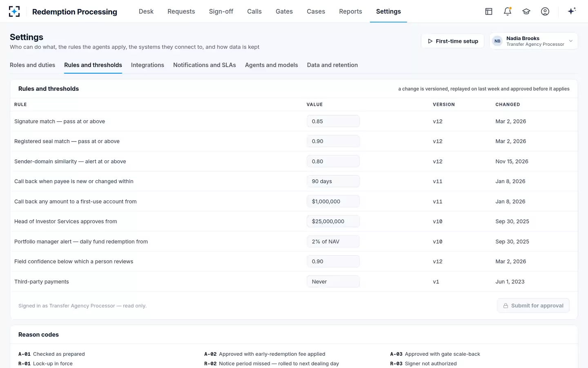Open the Reports section
This screenshot has width=588, height=368.
click(x=350, y=11)
